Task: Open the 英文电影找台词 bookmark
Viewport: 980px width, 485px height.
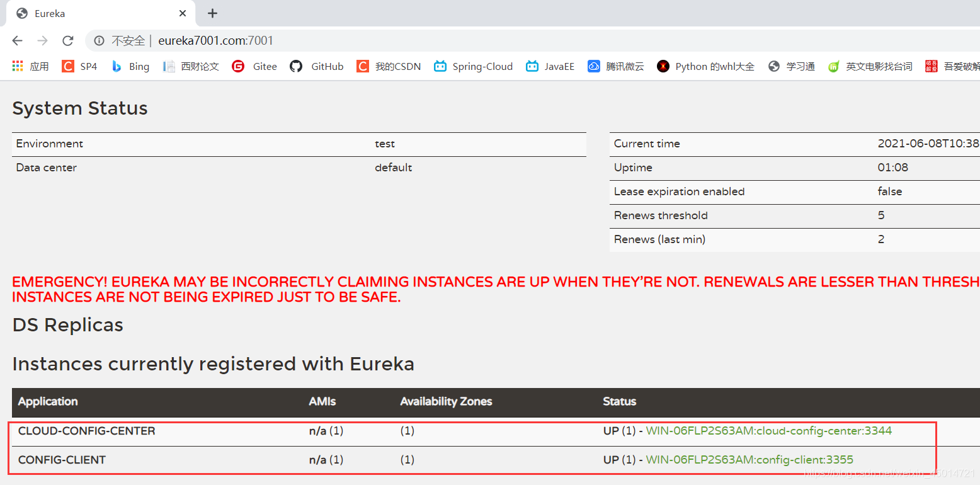Action: coord(870,66)
